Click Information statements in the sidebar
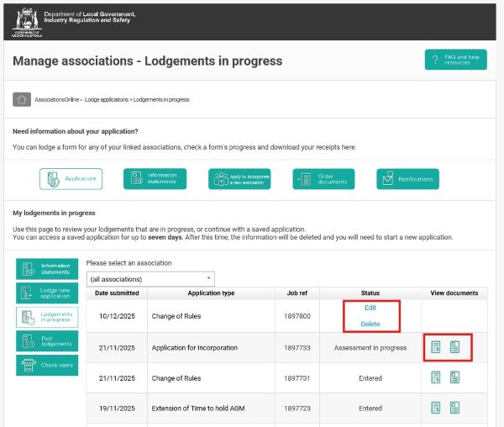The width and height of the screenshot is (504, 427). click(47, 269)
